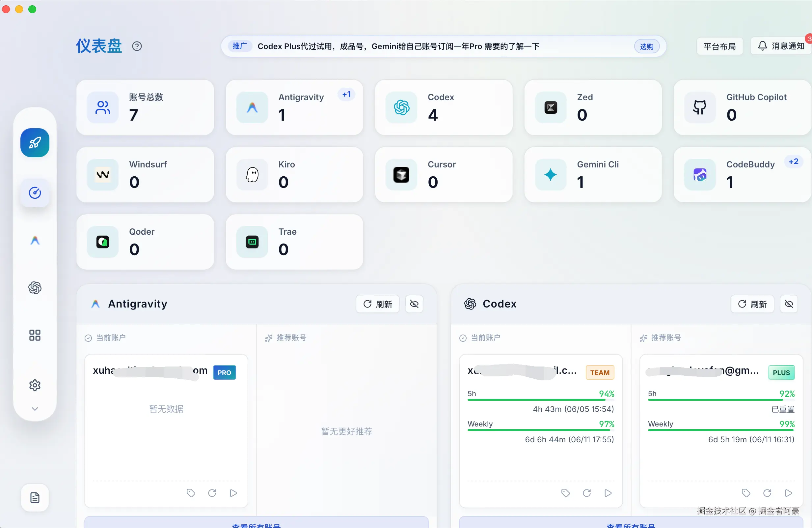Expand the sidebar chevron below settings
Image resolution: width=812 pixels, height=528 pixels.
coord(35,409)
